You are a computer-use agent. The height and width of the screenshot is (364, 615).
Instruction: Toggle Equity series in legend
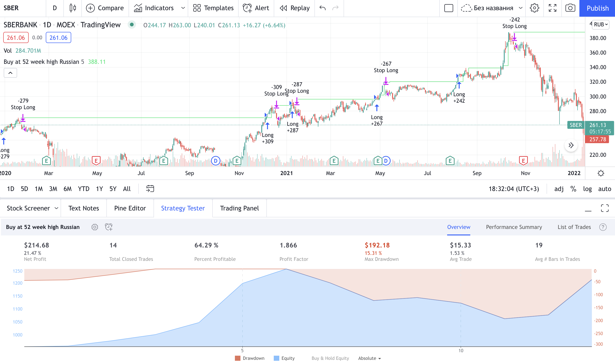[284, 358]
